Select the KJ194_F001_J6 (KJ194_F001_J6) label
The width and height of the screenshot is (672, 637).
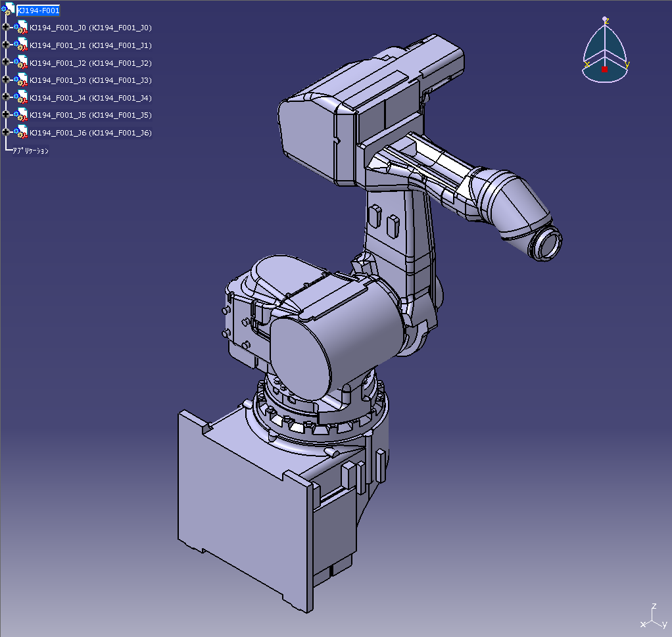pos(91,133)
